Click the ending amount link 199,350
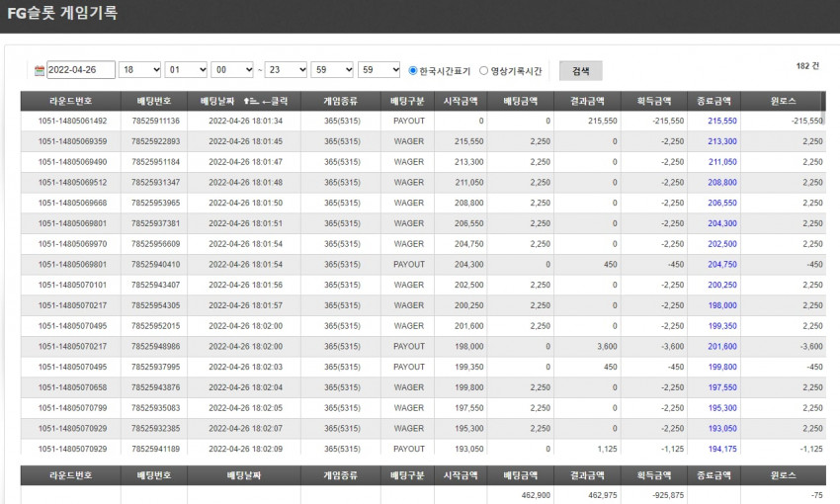 coord(722,326)
